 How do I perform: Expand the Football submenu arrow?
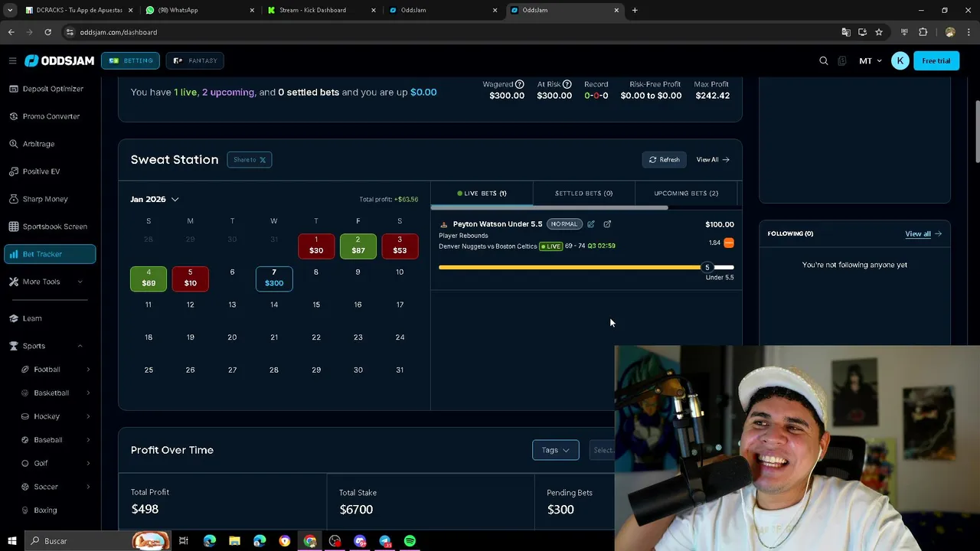pos(88,370)
